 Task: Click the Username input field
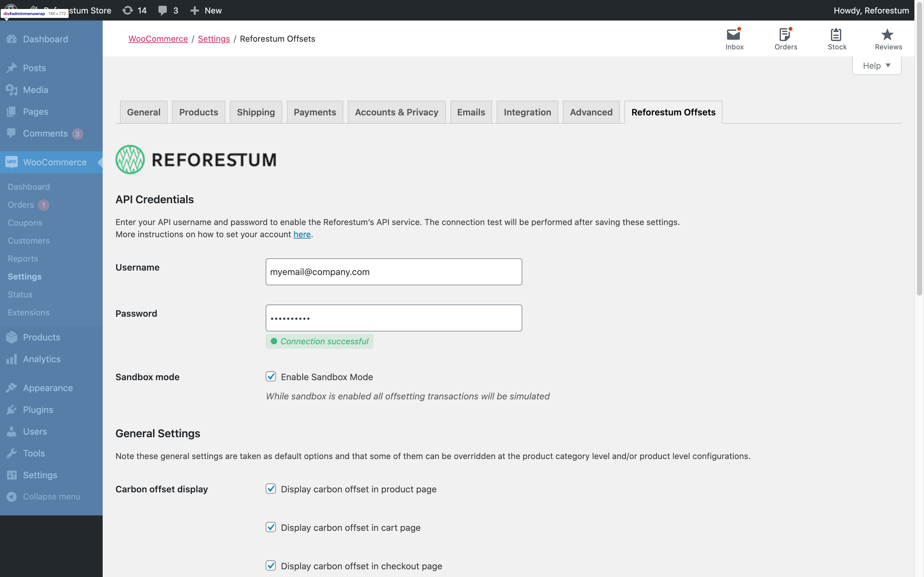pos(393,271)
